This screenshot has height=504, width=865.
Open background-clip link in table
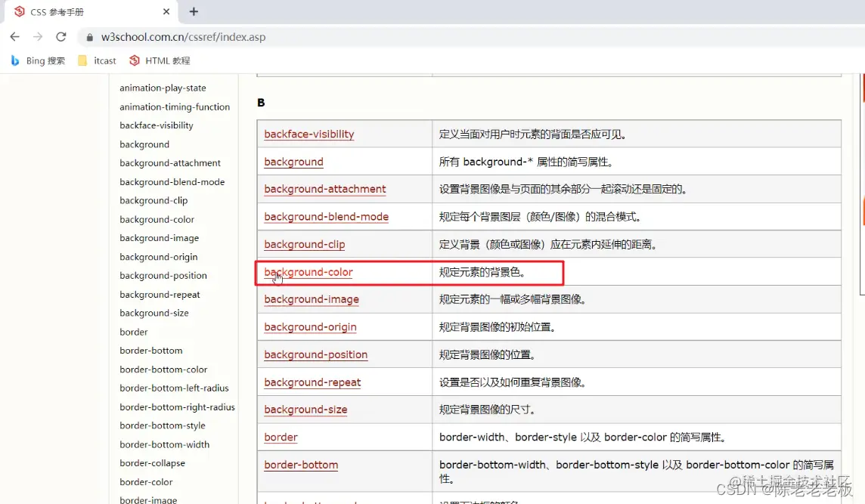coord(305,244)
